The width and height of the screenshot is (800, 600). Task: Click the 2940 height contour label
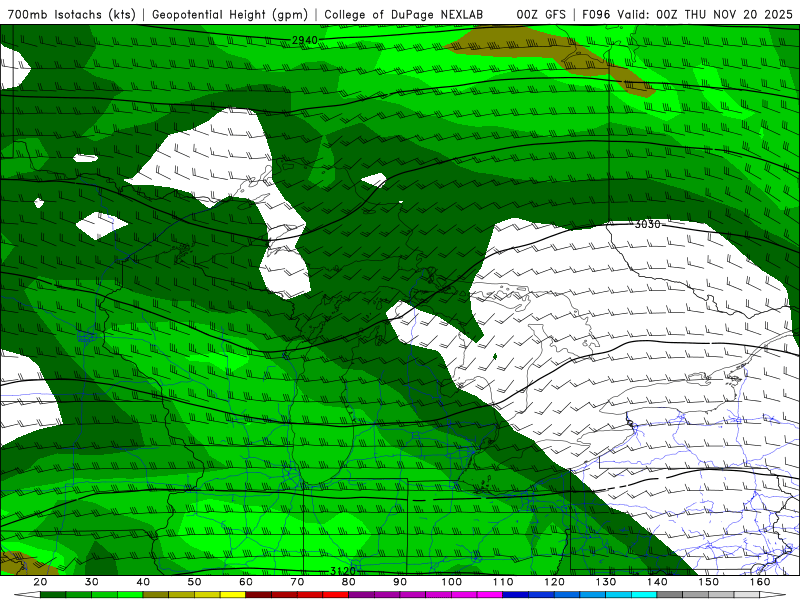(x=305, y=40)
